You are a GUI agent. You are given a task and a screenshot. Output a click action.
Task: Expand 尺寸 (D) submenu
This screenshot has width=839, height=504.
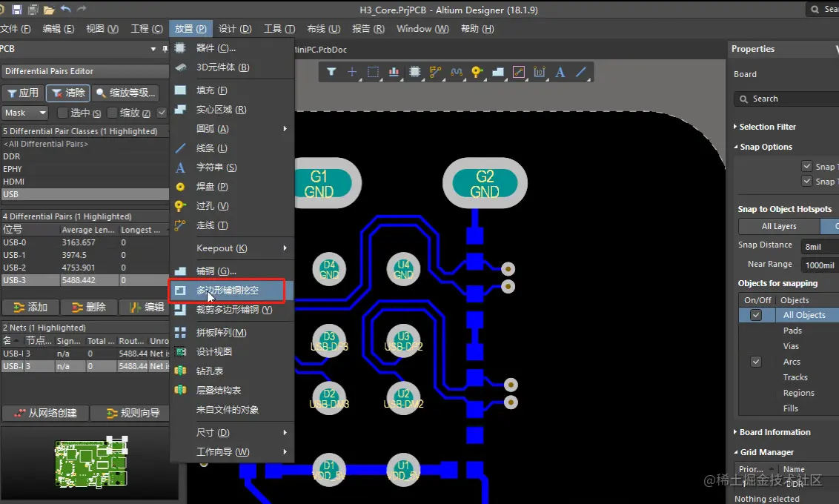tap(232, 432)
